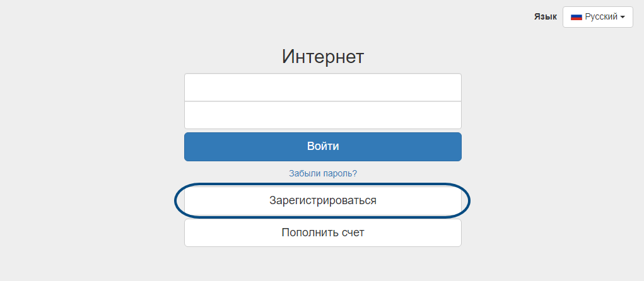The height and width of the screenshot is (281, 644).
Task: Click the Язык label
Action: pos(545,17)
